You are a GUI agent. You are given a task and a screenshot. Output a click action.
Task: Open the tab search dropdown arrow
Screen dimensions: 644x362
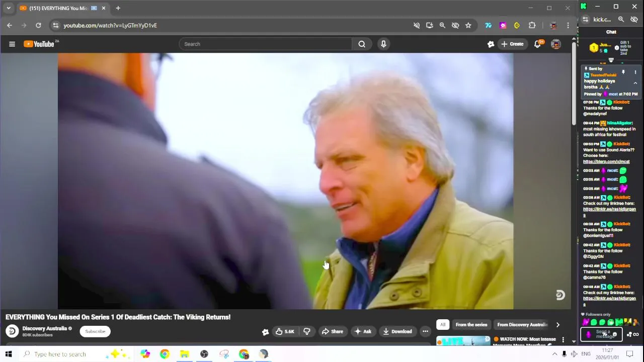click(9, 8)
